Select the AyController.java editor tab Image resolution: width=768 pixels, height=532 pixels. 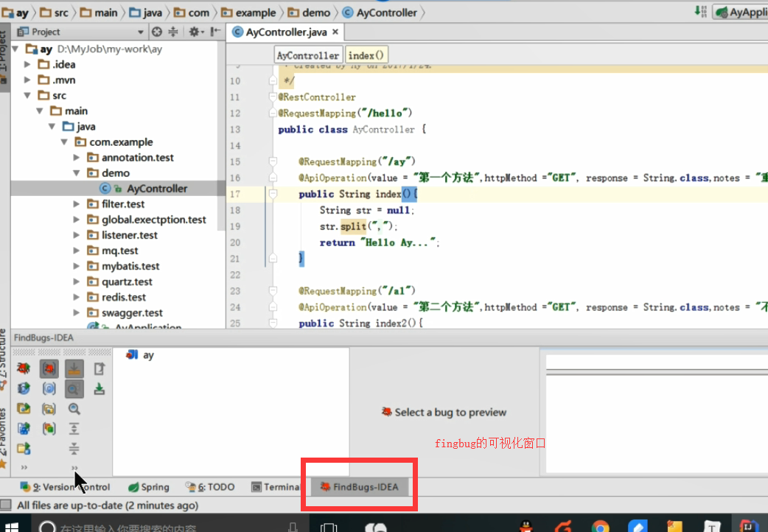coord(285,32)
